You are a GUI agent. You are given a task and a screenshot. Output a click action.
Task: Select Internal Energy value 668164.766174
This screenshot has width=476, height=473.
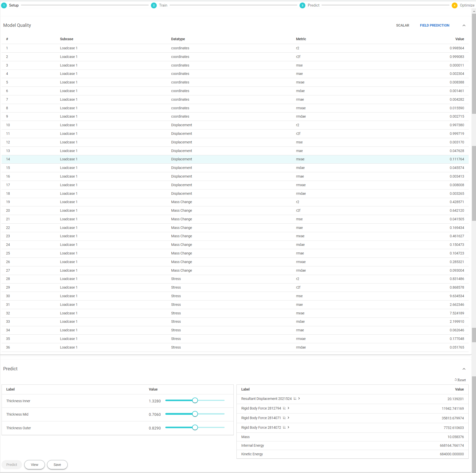(452, 445)
